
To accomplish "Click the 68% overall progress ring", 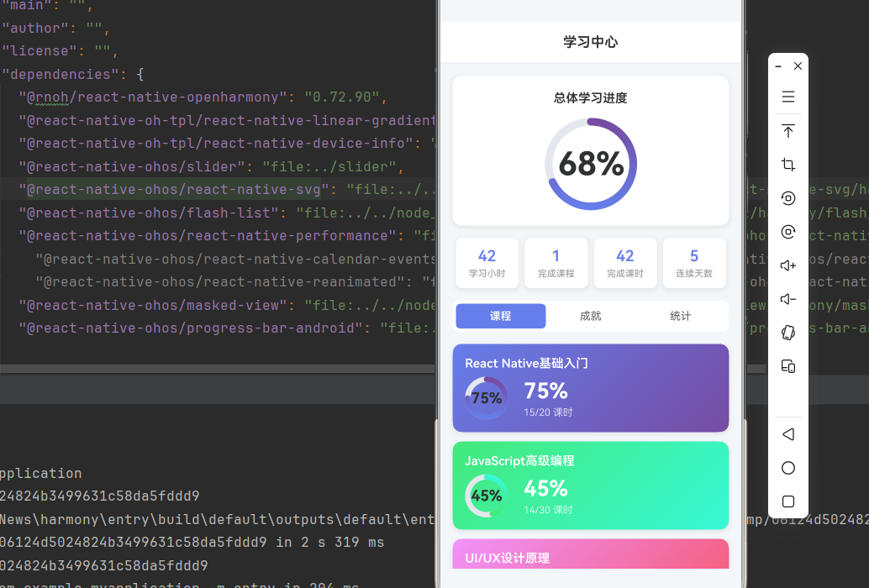I will coord(591,164).
